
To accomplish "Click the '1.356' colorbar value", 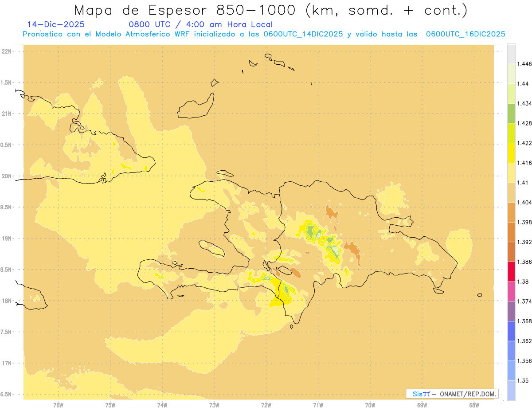I will click(x=524, y=361).
